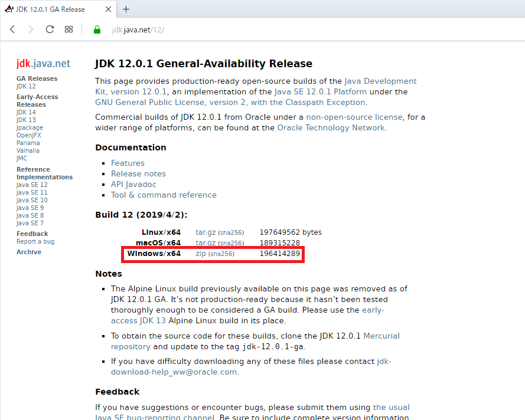Click the GA Releases sidebar heading
525x420 pixels.
37,78
